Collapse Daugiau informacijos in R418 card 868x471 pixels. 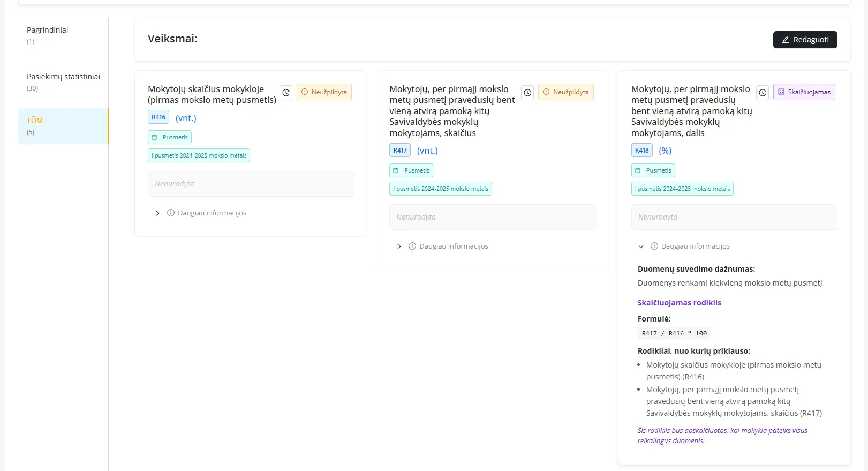coord(641,246)
